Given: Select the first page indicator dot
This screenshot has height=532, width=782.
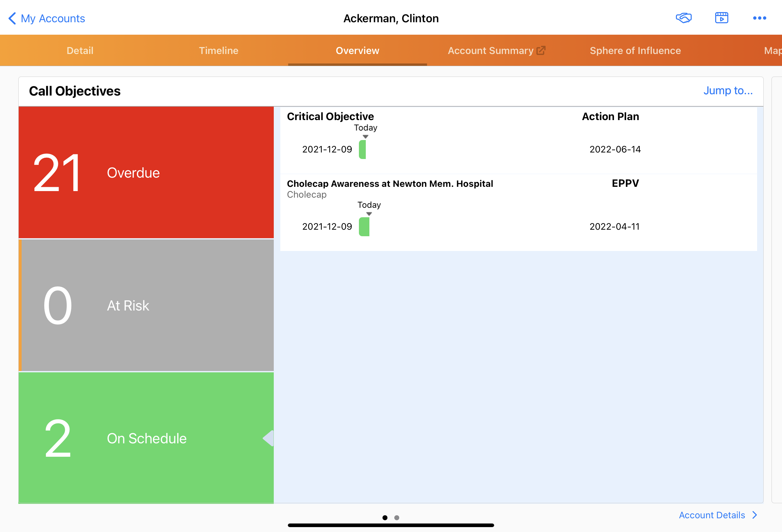Looking at the screenshot, I should [385, 518].
